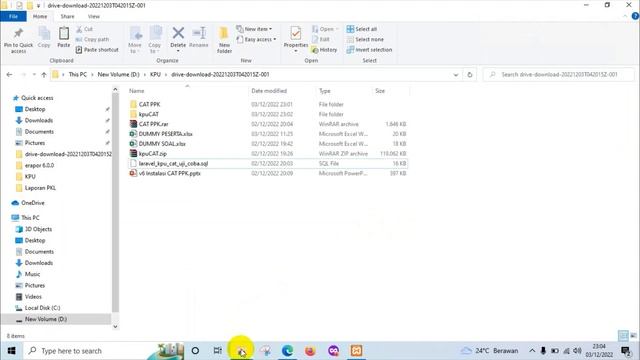The width and height of the screenshot is (640, 360).
Task: Click the Delete button in ribbon
Action: [178, 39]
